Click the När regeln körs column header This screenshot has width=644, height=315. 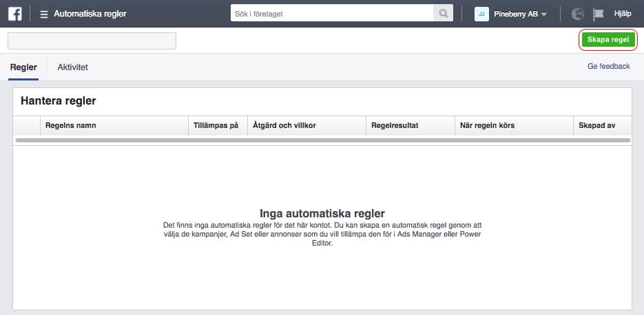click(514, 125)
